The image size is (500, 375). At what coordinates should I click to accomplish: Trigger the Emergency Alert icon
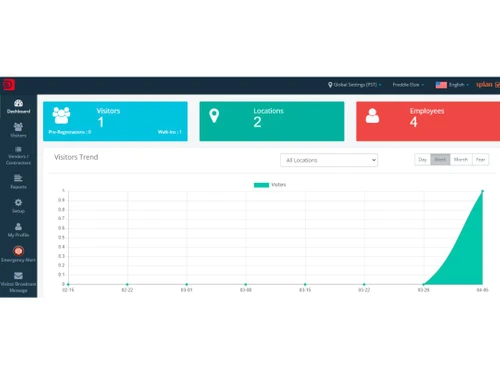click(18, 251)
